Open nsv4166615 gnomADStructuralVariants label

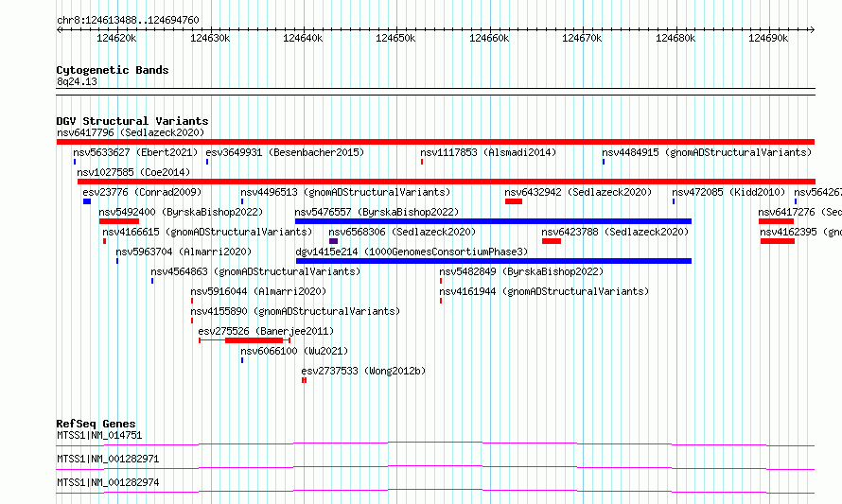tap(207, 232)
